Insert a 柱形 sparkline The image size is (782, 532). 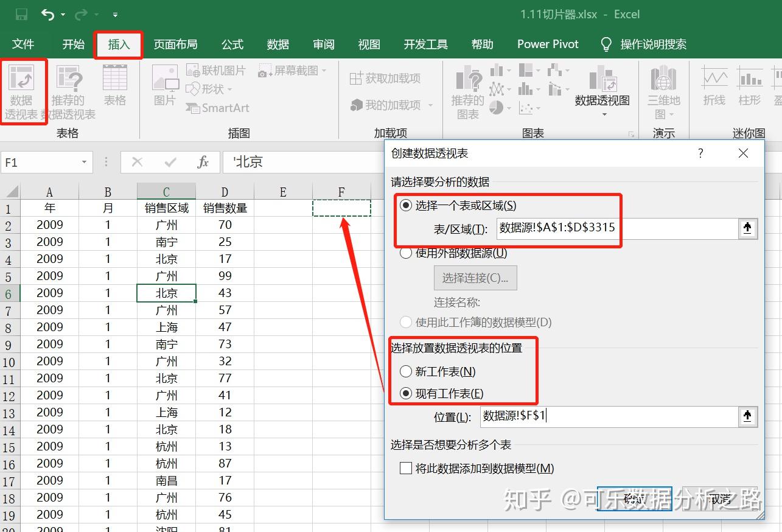pyautogui.click(x=750, y=85)
